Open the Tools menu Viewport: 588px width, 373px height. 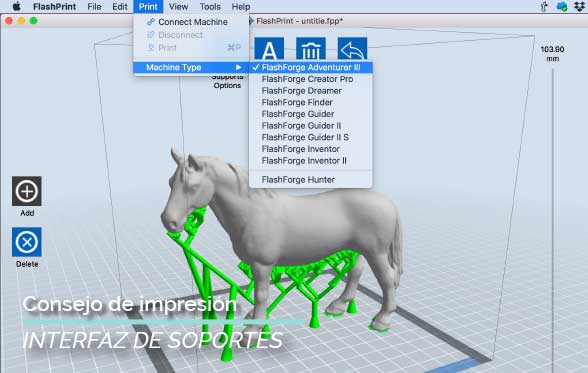(210, 6)
